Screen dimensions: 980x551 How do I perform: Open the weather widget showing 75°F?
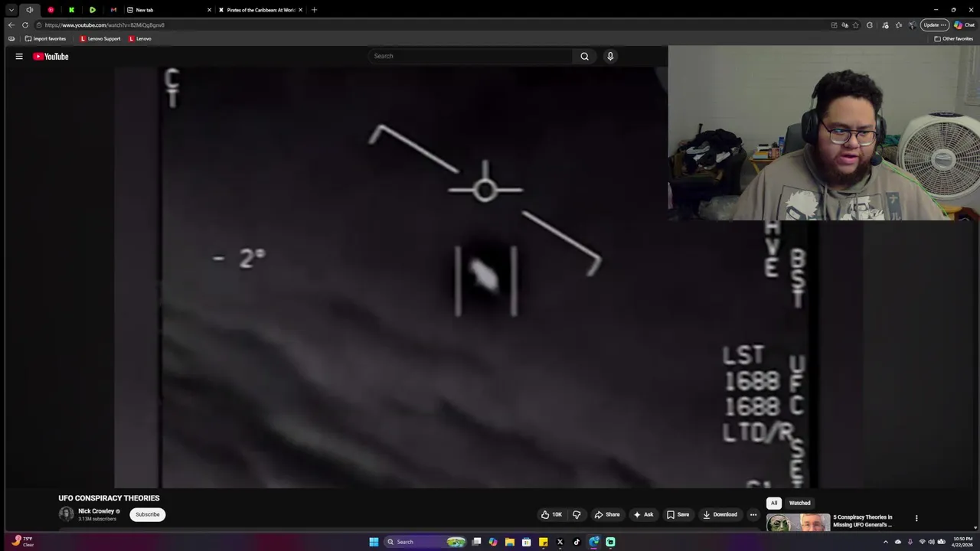pos(21,541)
